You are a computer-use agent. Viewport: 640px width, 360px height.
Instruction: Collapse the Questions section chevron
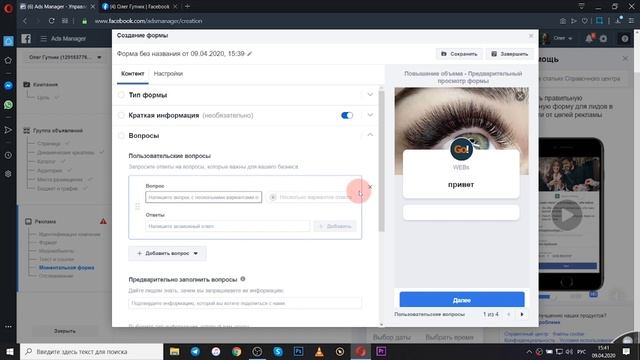pyautogui.click(x=370, y=135)
